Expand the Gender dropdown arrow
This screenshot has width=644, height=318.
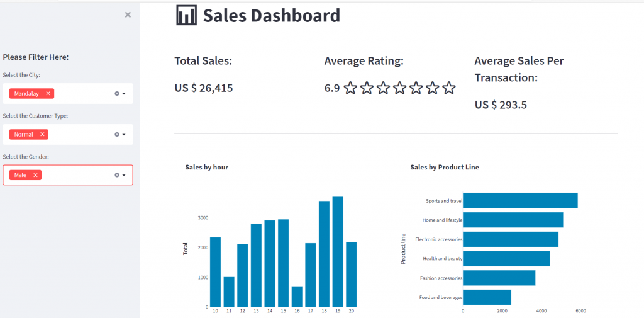[124, 175]
